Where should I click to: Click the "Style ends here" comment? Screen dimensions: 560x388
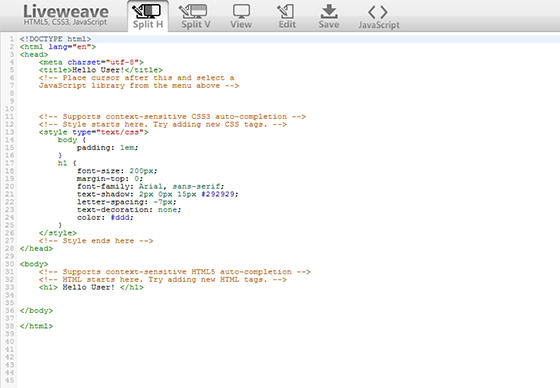(96, 241)
